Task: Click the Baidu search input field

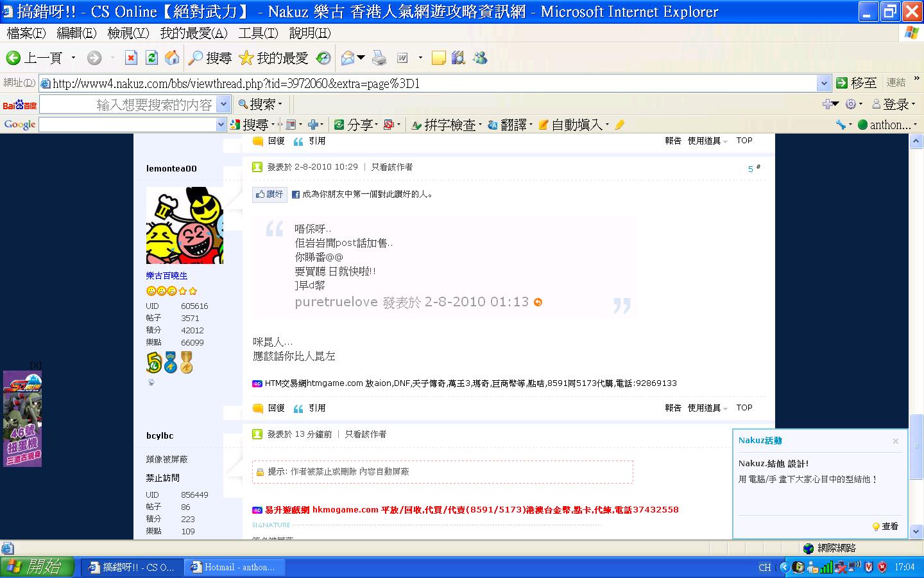Action: [128, 104]
